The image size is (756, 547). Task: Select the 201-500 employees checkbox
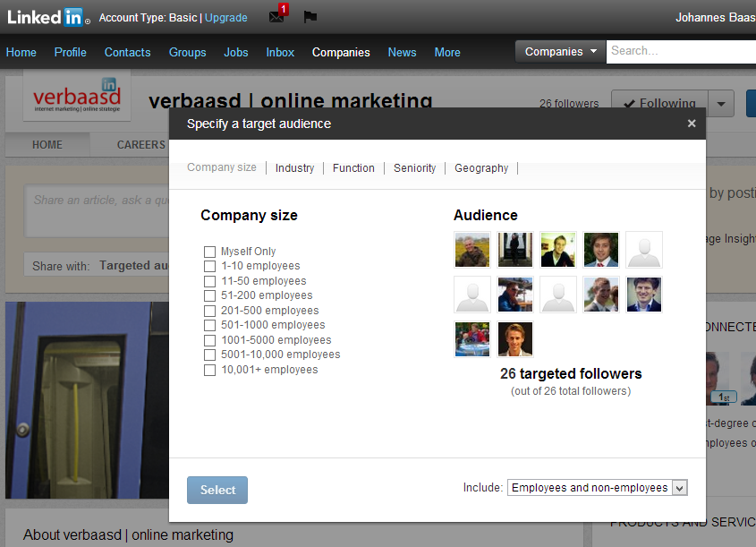click(x=209, y=311)
